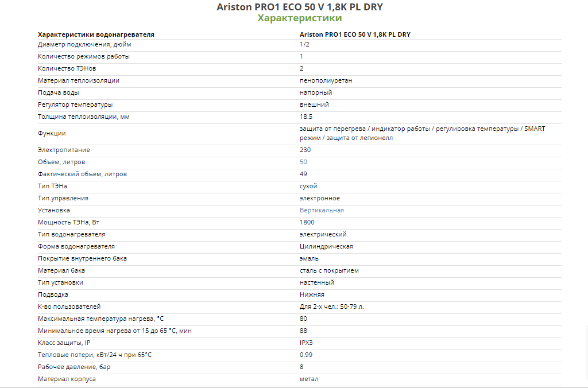
Task: Select the 'Тепловые потери' value 0.99
Action: click(x=306, y=355)
